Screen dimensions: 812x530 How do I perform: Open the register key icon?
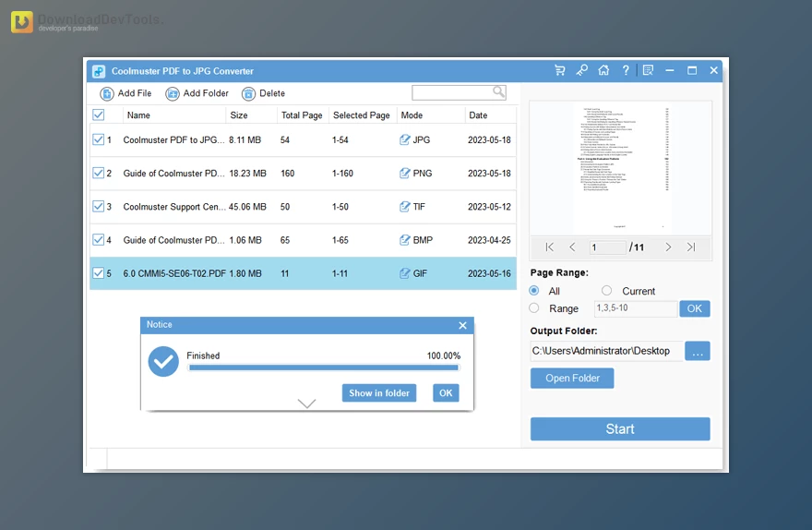coord(581,70)
